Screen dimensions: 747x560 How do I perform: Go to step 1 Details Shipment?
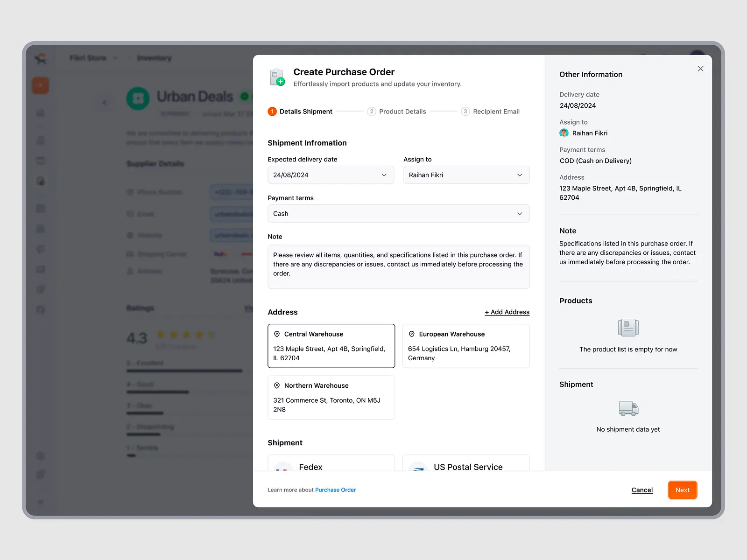pyautogui.click(x=300, y=112)
